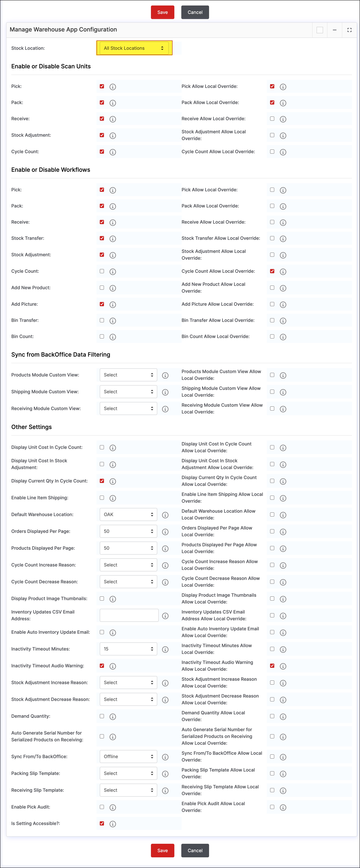
Task: Click Inventory Updates CSV Email Address field
Action: [x=129, y=615]
